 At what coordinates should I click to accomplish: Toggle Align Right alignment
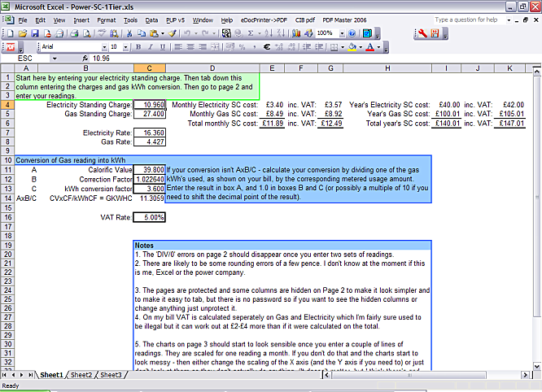point(203,46)
